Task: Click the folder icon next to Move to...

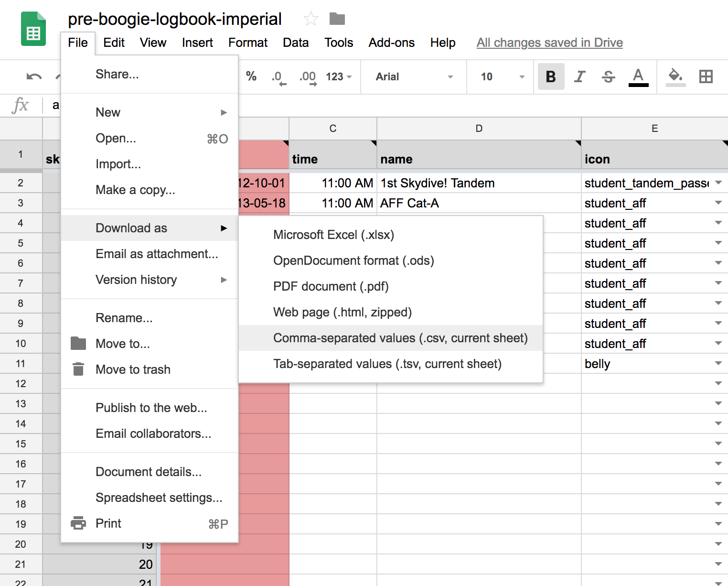Action: [78, 343]
